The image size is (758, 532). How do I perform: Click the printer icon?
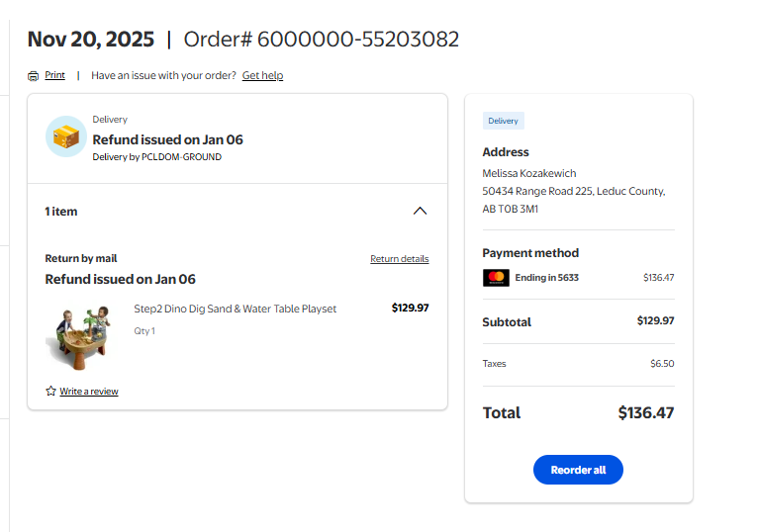[33, 76]
